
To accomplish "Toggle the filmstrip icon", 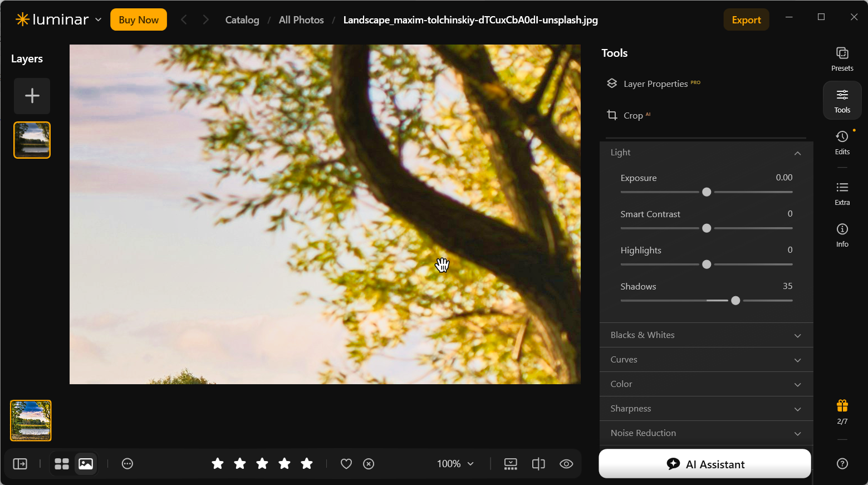I will click(x=511, y=464).
